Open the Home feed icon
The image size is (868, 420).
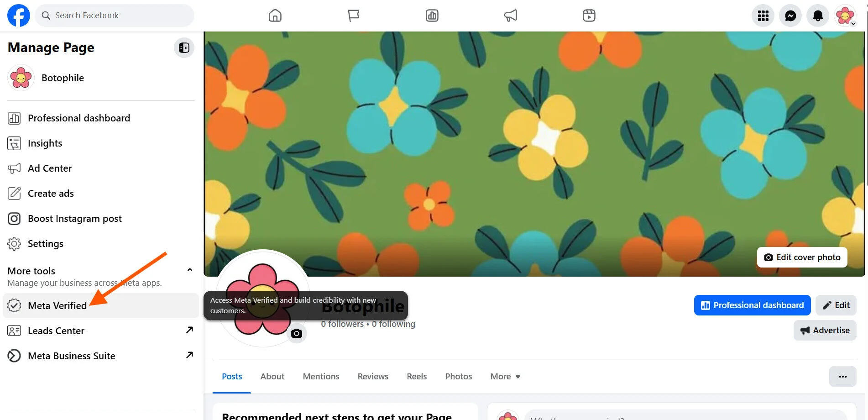(275, 16)
